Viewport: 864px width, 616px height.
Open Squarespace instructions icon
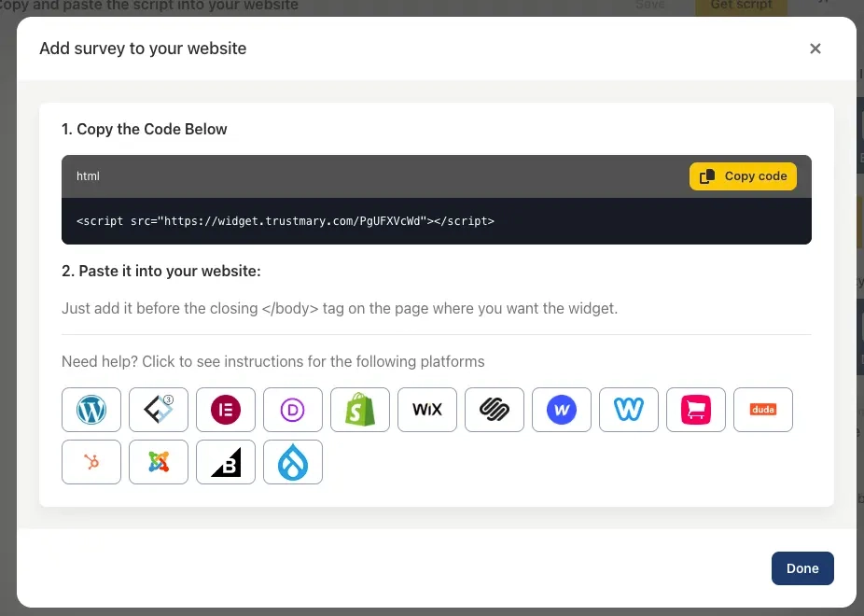click(495, 410)
